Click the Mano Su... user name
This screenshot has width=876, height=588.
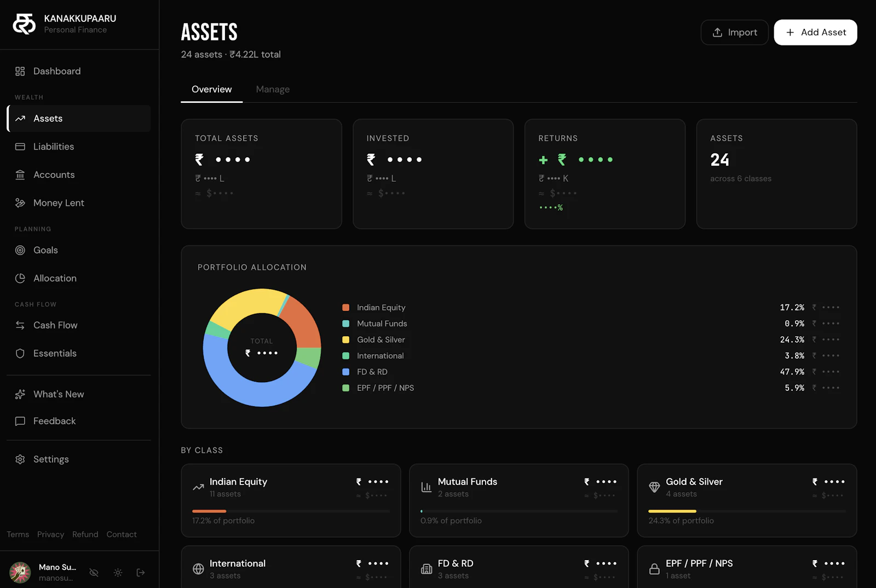(57, 567)
